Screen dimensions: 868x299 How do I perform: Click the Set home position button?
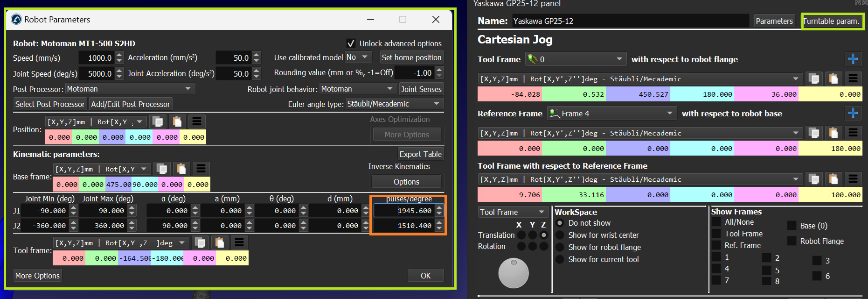(x=411, y=57)
